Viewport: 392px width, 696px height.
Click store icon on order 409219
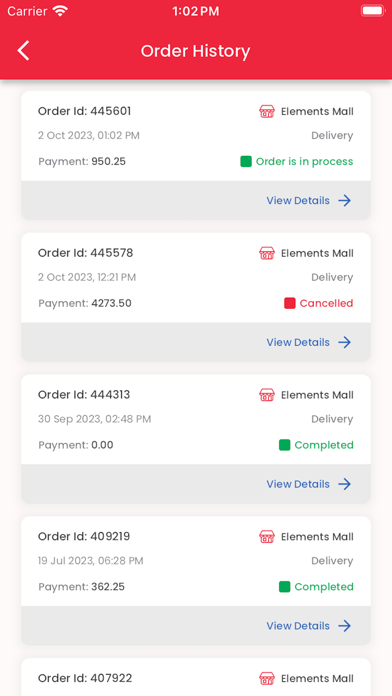(267, 537)
